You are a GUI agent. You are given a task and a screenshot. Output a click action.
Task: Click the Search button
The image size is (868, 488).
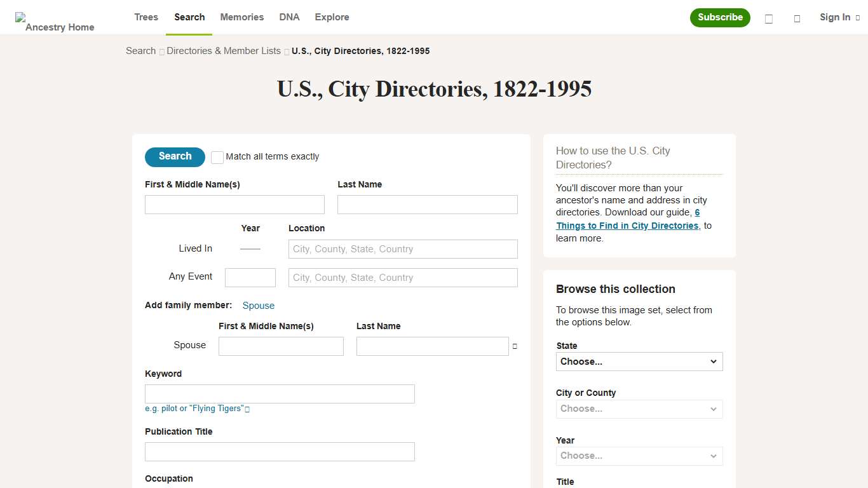click(174, 157)
